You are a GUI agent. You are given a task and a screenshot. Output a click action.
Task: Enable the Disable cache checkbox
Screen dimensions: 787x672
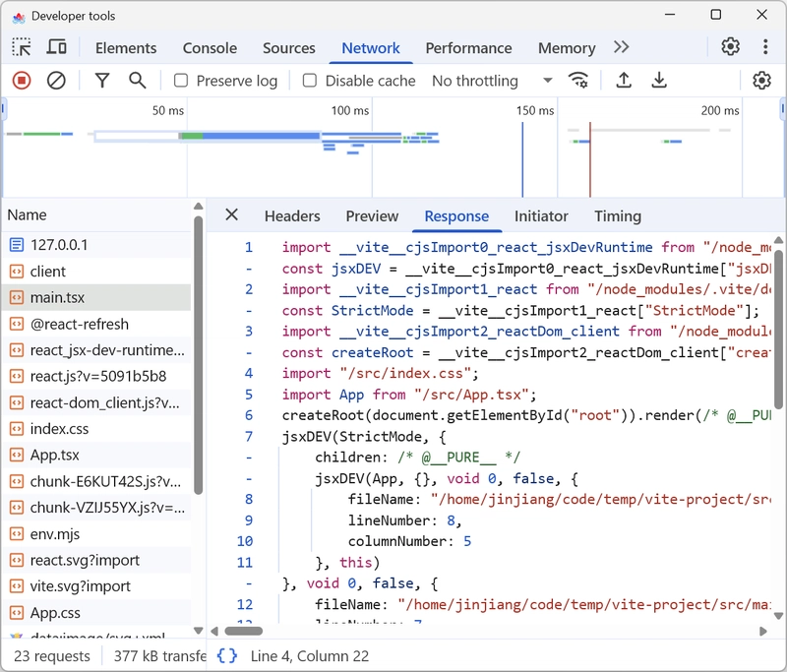[x=310, y=81]
